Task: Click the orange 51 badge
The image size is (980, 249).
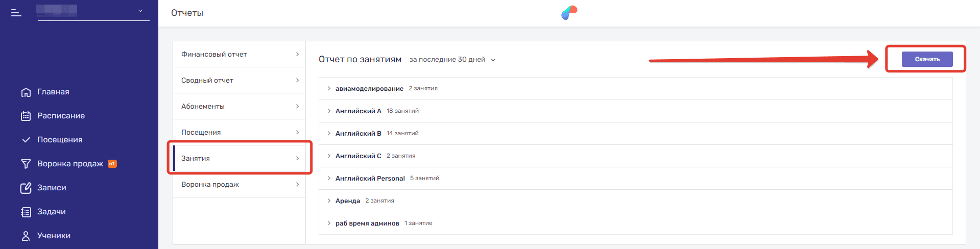Action: tap(112, 164)
